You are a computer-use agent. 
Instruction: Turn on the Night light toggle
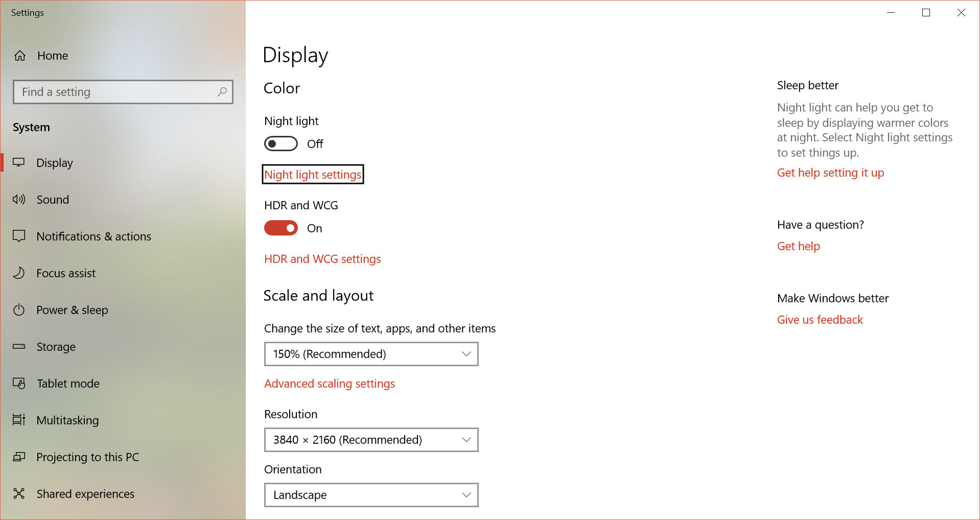[281, 144]
